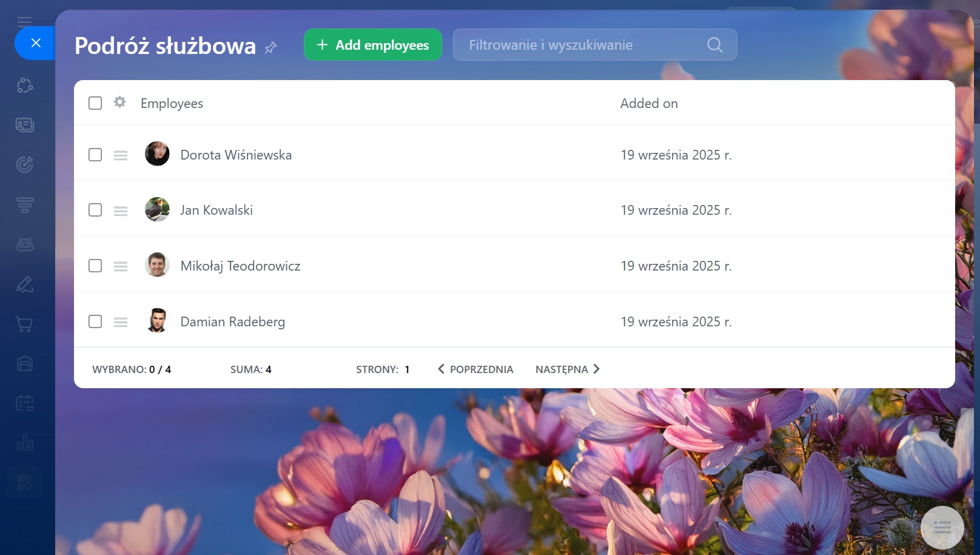Open the shopping cart sidebar icon
Image resolution: width=980 pixels, height=555 pixels.
click(x=25, y=325)
